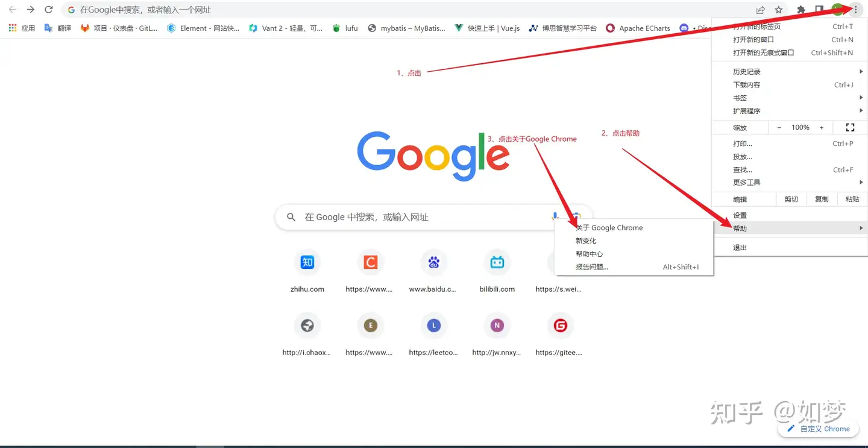The image size is (868, 448).
Task: Open the gitee shortcut tile
Action: tap(560, 333)
